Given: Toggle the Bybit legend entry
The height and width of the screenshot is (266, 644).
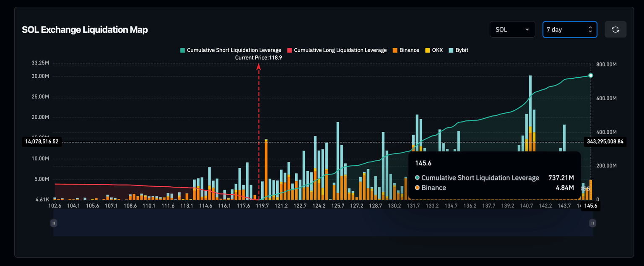Looking at the screenshot, I should click(x=458, y=50).
